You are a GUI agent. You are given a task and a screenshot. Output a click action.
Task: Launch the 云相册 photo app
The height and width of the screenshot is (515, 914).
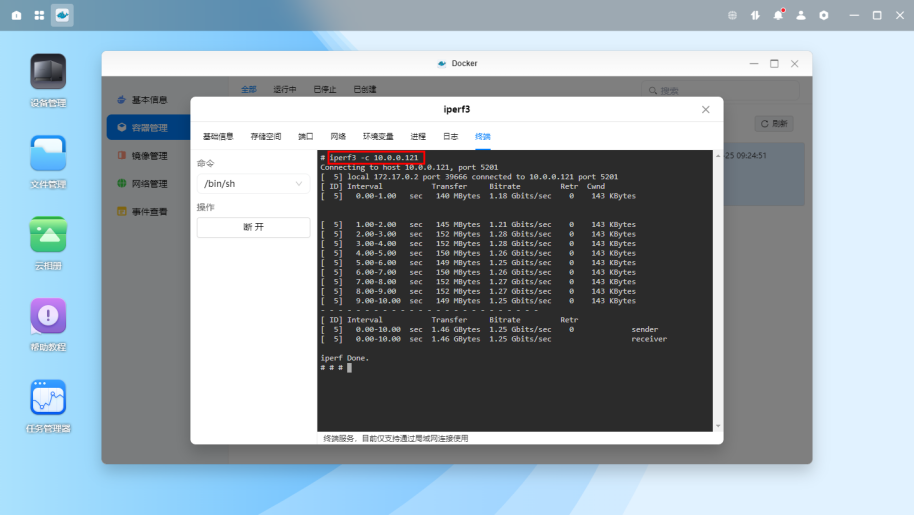pos(48,235)
